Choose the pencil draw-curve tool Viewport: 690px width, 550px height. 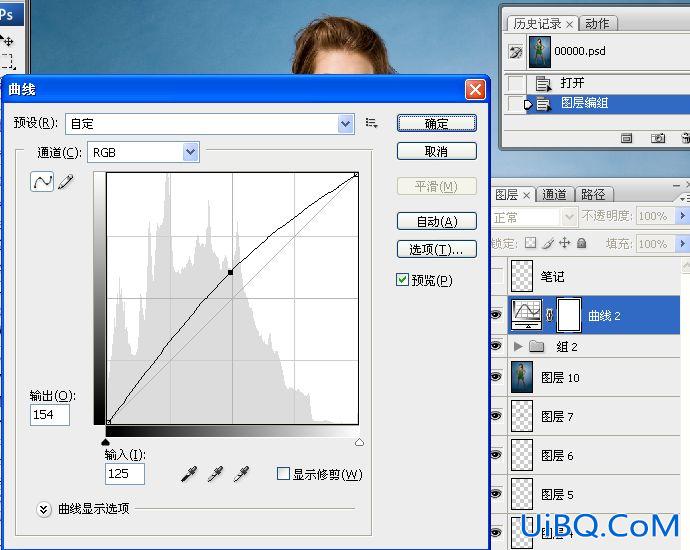coord(66,181)
